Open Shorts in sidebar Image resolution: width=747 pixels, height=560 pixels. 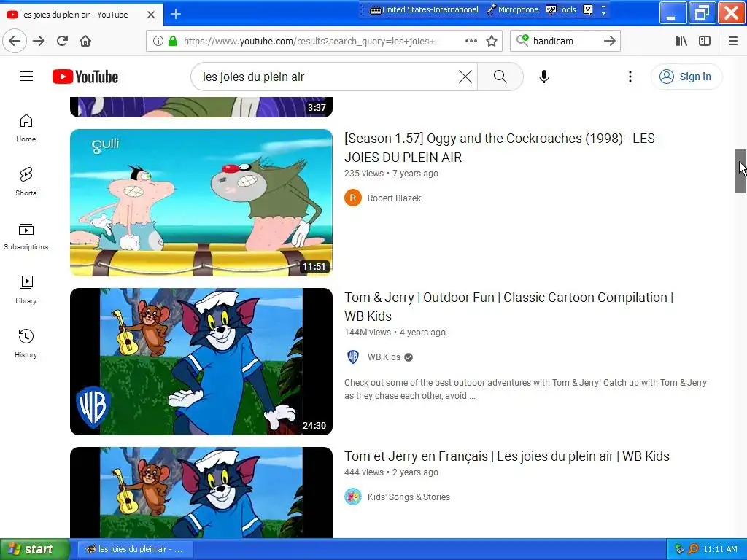tap(26, 182)
